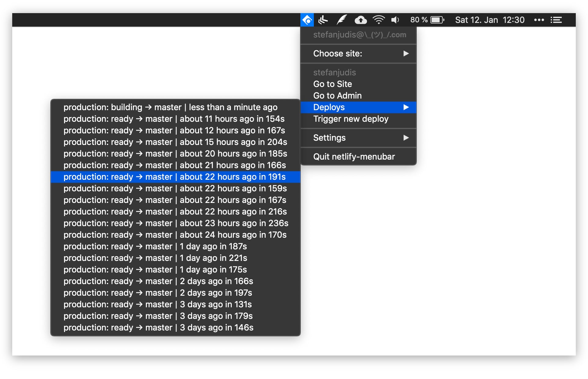This screenshot has height=379, width=588.
Task: Open the notification center list icon
Action: (556, 20)
